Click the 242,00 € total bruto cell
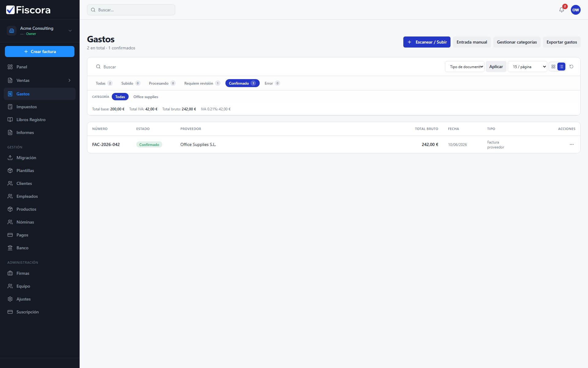 [x=430, y=144]
